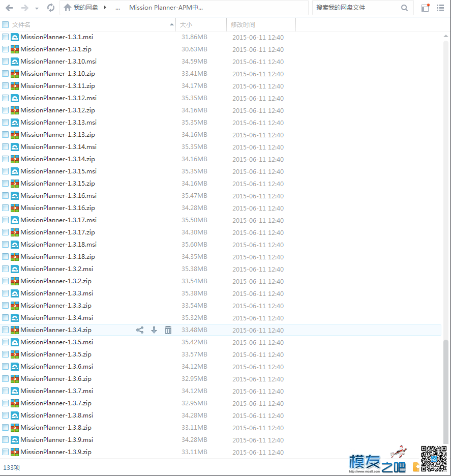Image resolution: width=451 pixels, height=476 pixels.
Task: Select file name MissionPlanner-1.3.13.zip
Action: 57,134
